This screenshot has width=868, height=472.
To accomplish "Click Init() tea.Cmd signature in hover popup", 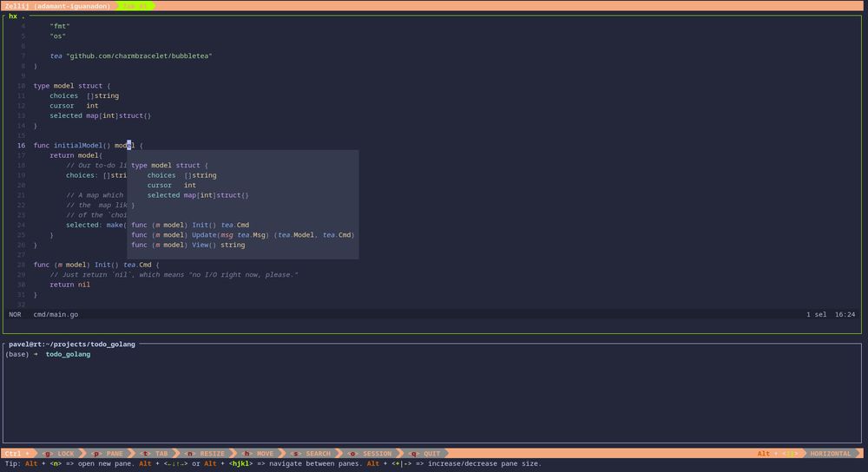I will pos(190,226).
